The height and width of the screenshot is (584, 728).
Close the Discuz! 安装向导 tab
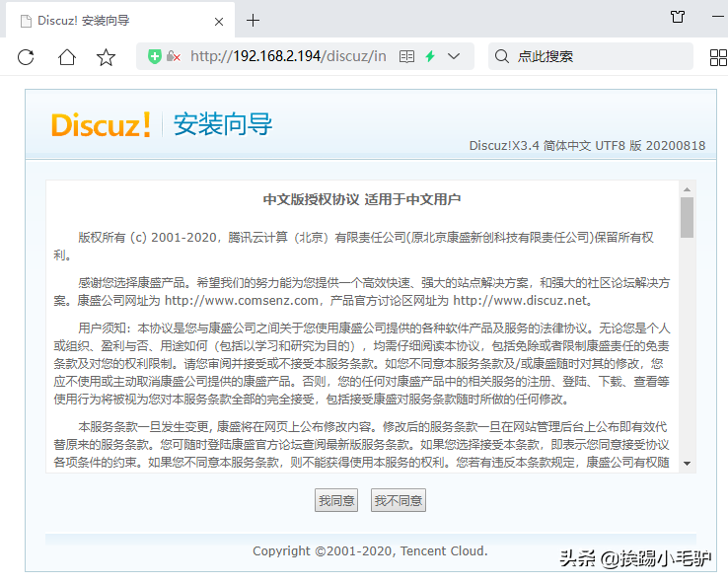[219, 22]
